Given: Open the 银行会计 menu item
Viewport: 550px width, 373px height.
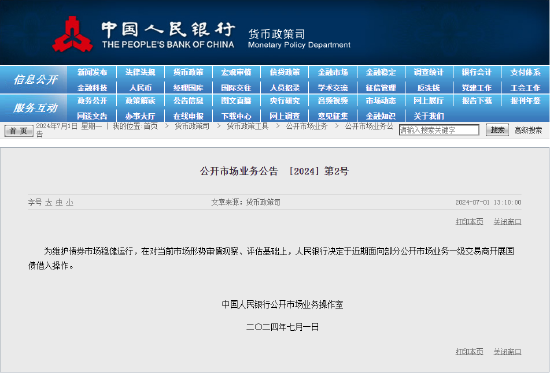Looking at the screenshot, I should tap(477, 72).
